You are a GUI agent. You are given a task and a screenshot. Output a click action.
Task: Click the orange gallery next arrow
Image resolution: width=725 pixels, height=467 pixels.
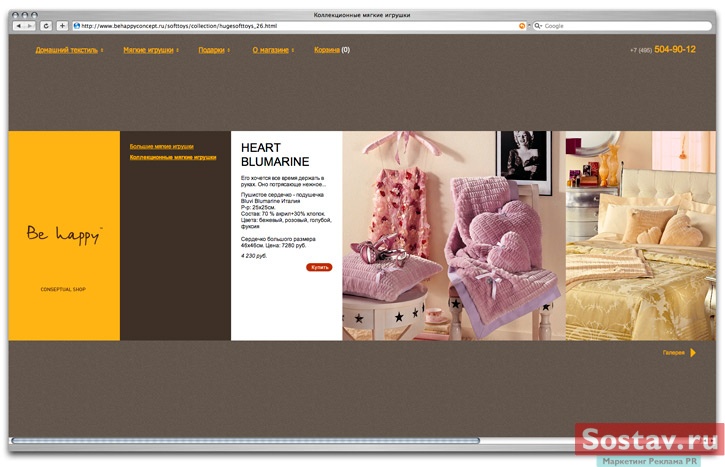pos(693,352)
